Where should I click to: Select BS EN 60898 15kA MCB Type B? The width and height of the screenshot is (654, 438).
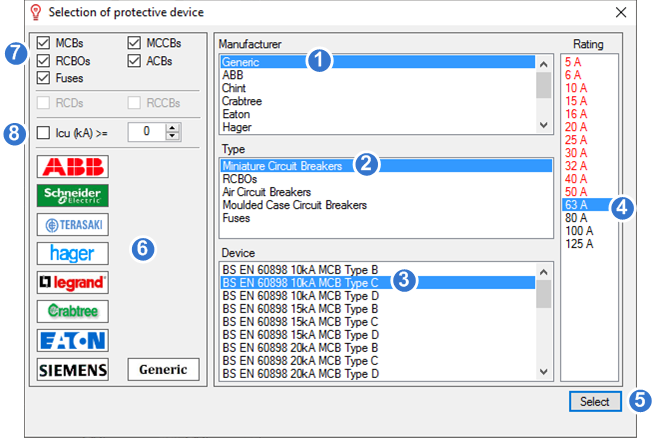pyautogui.click(x=378, y=309)
